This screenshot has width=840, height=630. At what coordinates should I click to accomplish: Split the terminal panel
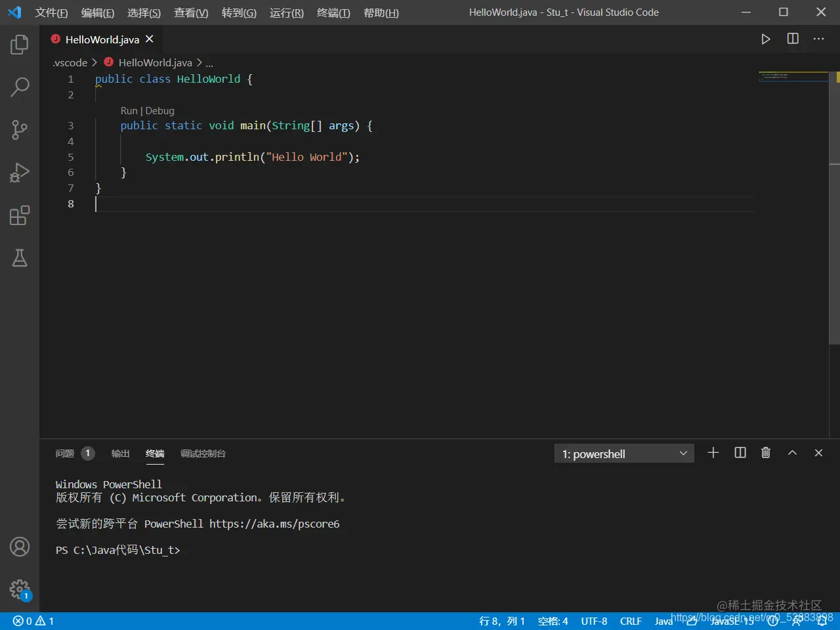point(740,453)
